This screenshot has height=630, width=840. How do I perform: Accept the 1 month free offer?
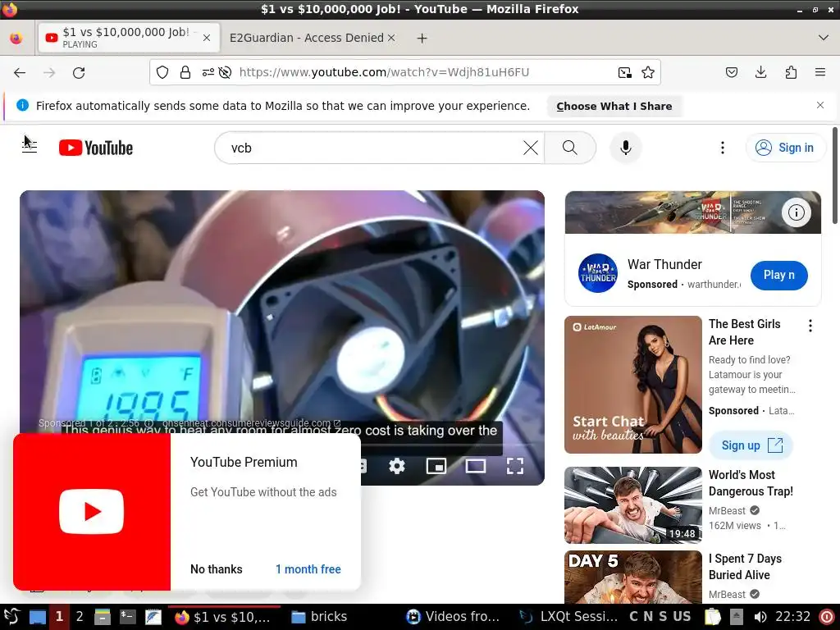(x=308, y=569)
